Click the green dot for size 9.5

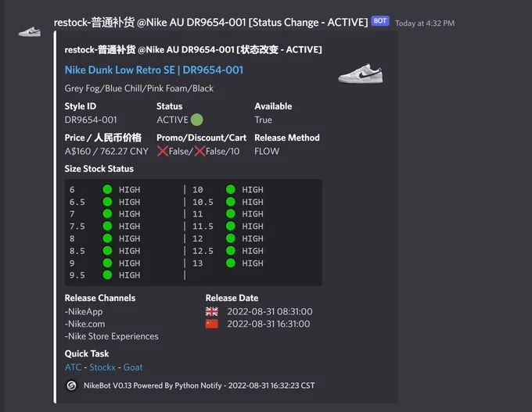[x=107, y=275]
